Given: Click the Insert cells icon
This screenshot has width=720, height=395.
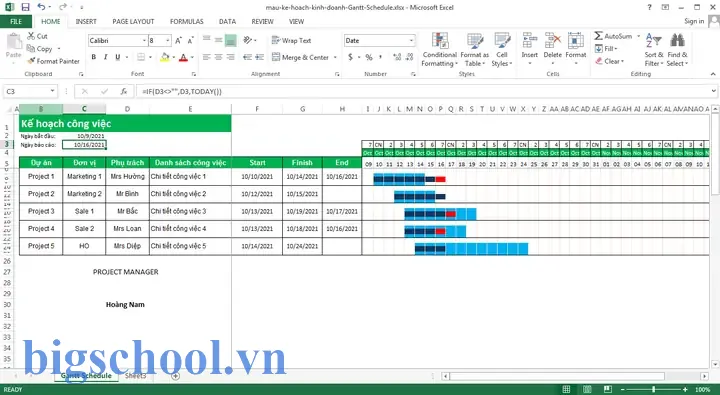Looking at the screenshot, I should [529, 41].
